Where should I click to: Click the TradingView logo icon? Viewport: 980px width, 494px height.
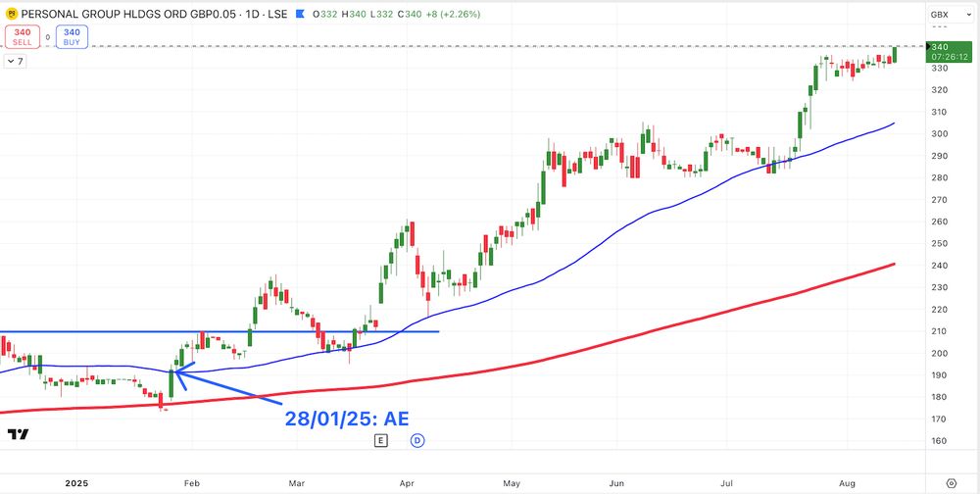point(18,434)
